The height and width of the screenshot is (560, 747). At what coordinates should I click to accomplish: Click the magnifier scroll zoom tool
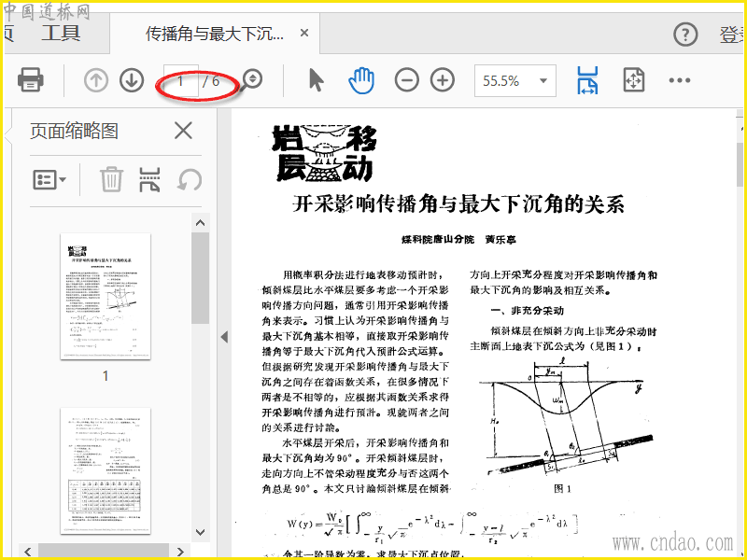point(251,80)
